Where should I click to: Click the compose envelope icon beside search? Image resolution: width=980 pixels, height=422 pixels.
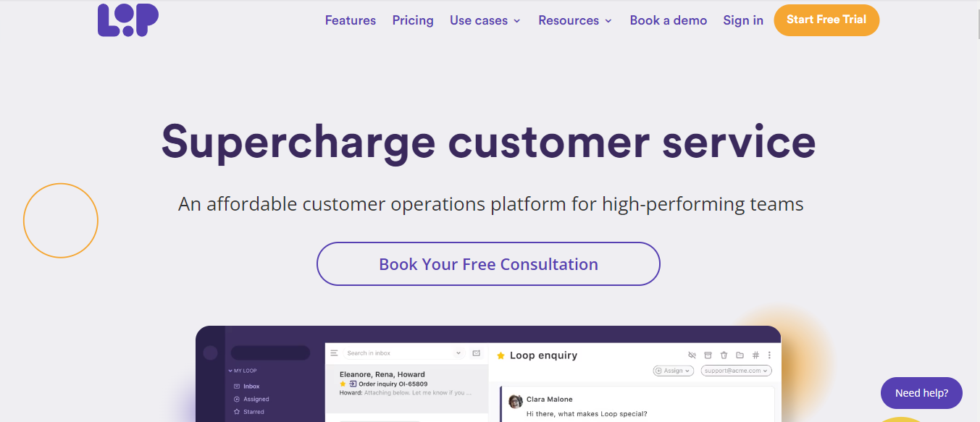pos(477,353)
